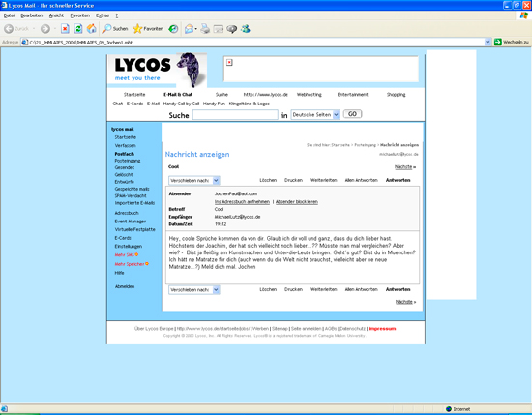Click the Stop loading icon
The image size is (532, 415).
[x=65, y=29]
